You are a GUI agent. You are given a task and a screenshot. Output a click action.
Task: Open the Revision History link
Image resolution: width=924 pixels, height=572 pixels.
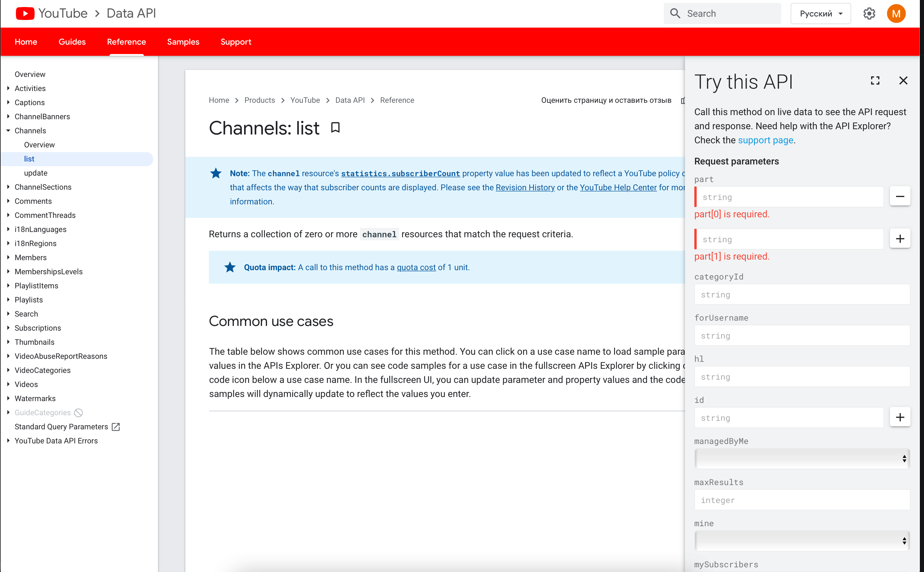(525, 187)
